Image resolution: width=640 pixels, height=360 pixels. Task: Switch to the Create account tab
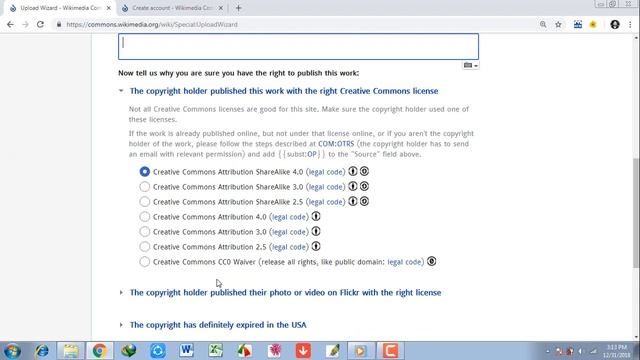172,8
